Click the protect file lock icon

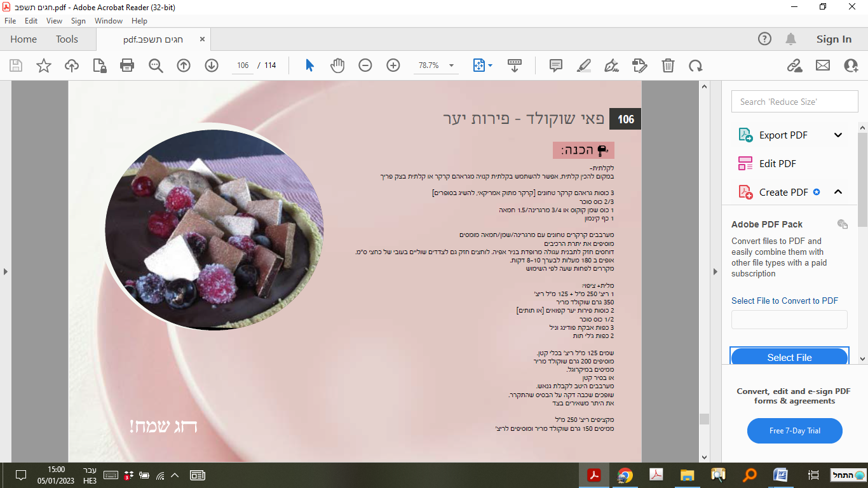click(100, 65)
